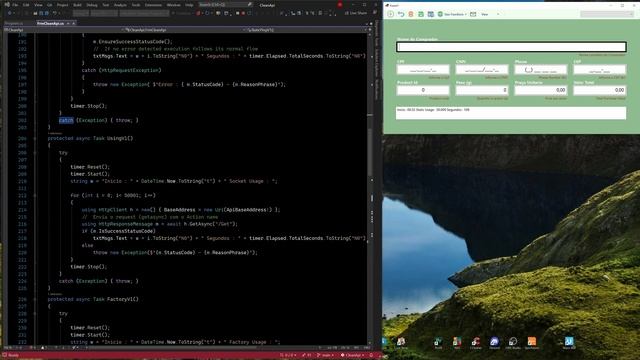The image size is (640, 360).
Task: Click the Phone masked input field
Action: (x=541, y=70)
